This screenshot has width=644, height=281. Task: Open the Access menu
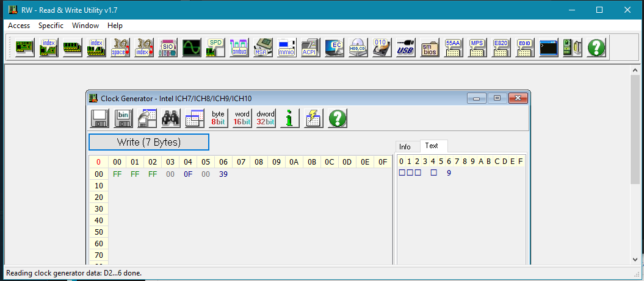[x=19, y=26]
